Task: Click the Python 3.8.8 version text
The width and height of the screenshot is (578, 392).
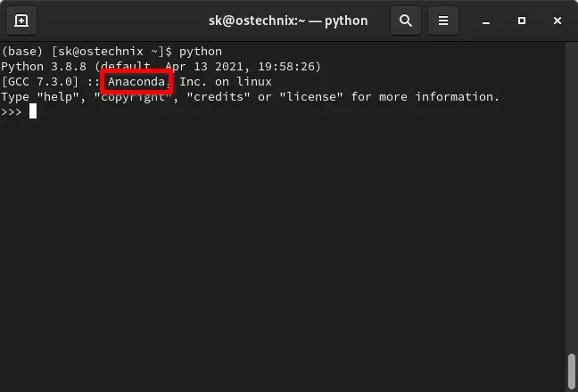Action: (x=44, y=67)
